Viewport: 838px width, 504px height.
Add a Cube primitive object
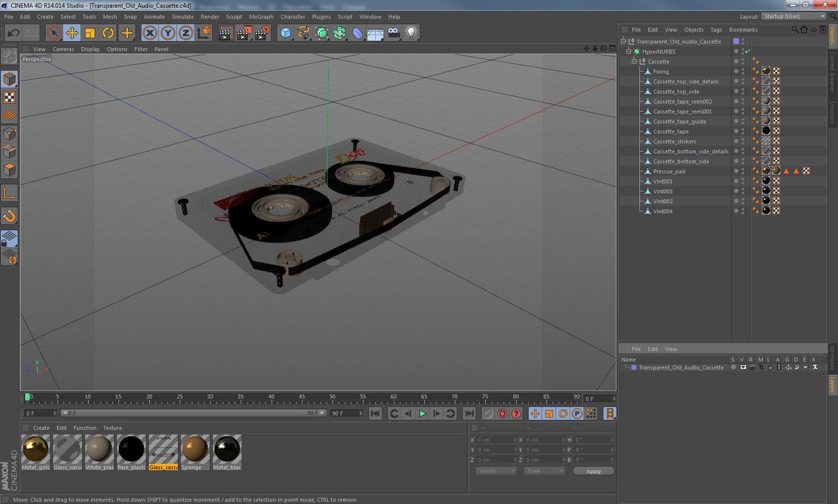(286, 33)
